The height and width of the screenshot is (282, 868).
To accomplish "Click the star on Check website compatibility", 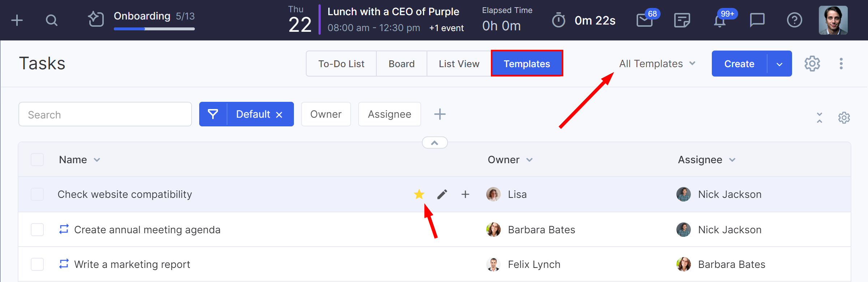I will pyautogui.click(x=419, y=194).
